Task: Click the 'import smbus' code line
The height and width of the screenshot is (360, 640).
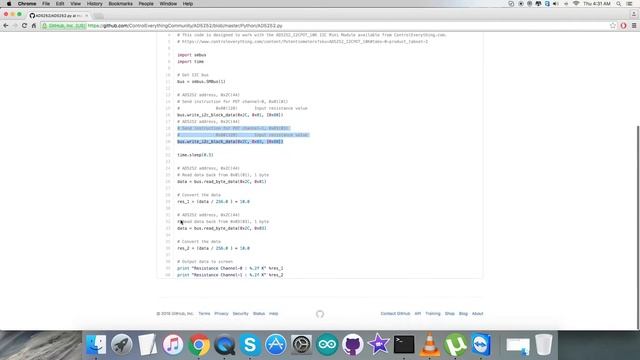Action: click(x=191, y=55)
